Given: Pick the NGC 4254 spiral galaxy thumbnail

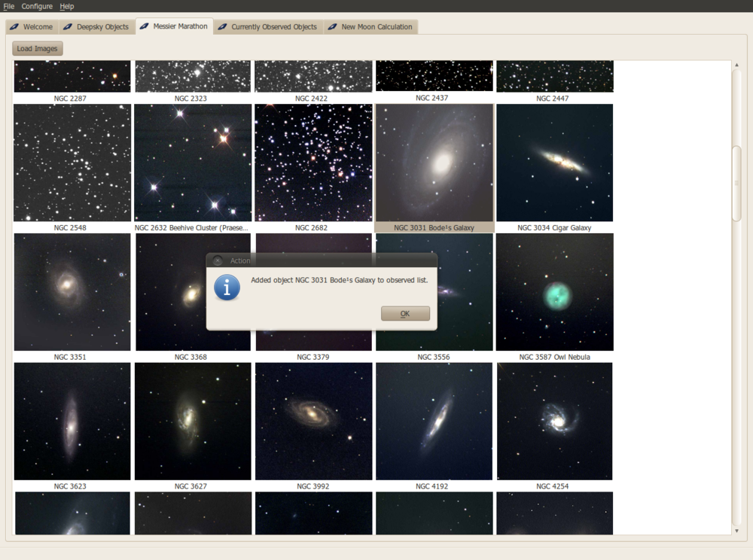Looking at the screenshot, I should (x=554, y=421).
